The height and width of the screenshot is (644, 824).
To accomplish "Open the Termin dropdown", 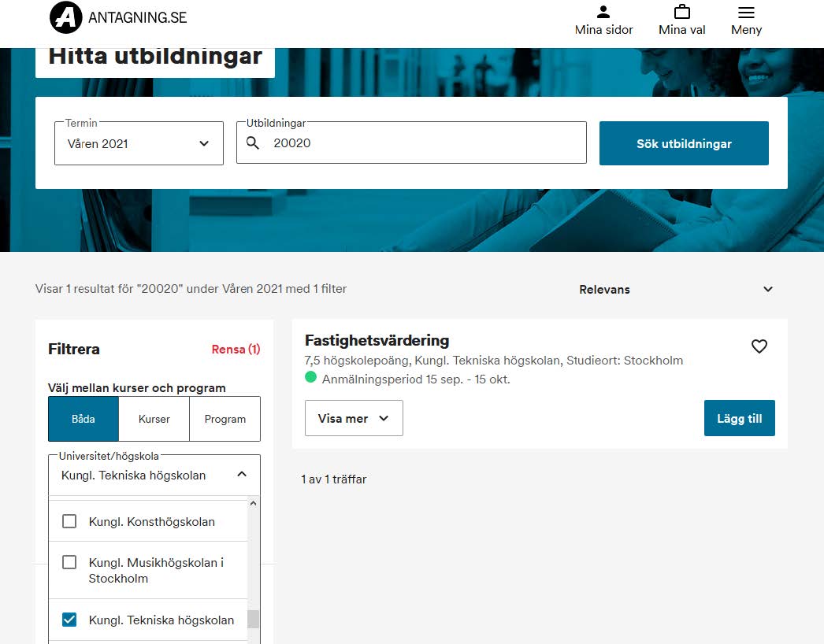I will click(139, 143).
